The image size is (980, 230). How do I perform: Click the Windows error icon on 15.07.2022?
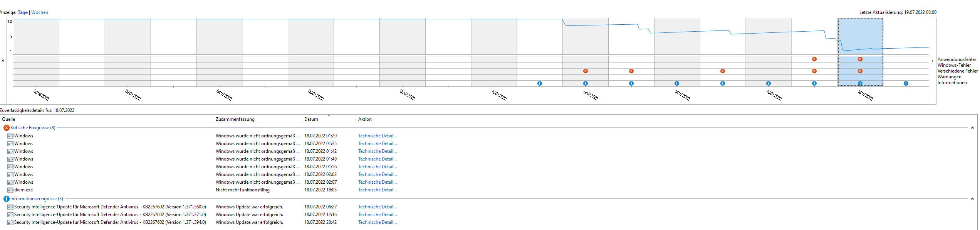coord(722,71)
